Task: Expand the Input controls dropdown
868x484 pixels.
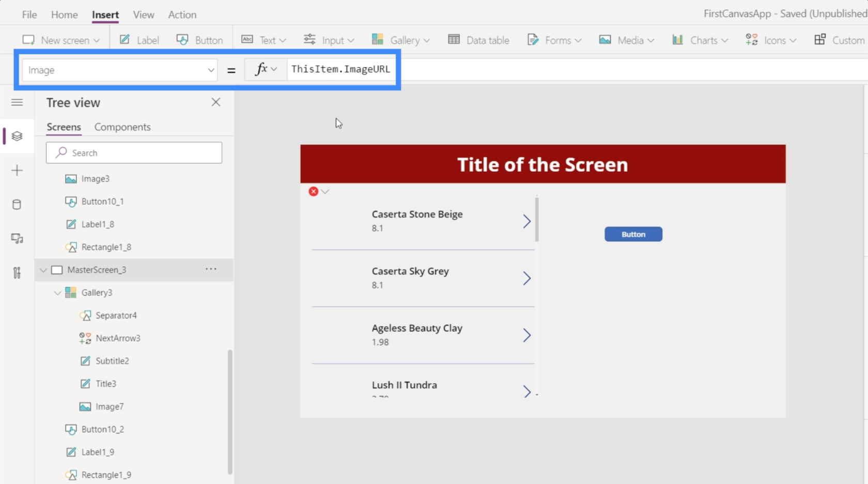Action: pyautogui.click(x=329, y=40)
